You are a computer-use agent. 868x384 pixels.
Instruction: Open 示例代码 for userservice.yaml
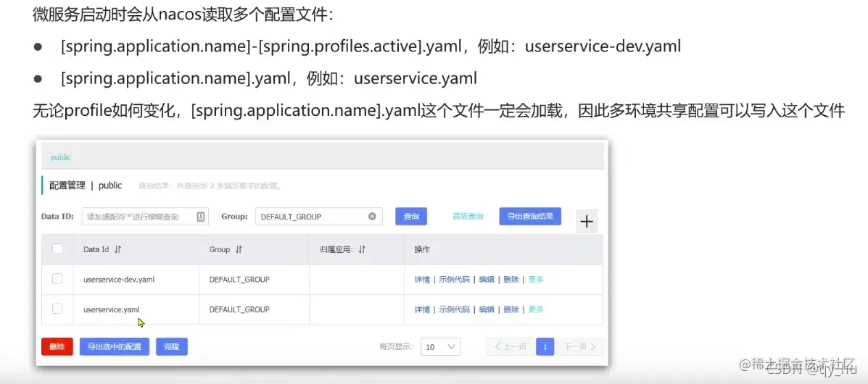[454, 309]
